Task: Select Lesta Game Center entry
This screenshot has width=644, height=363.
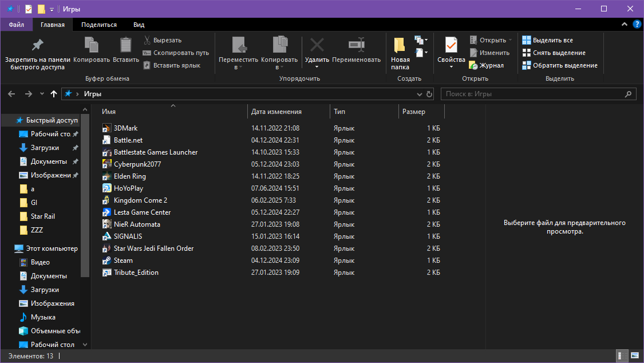Action: click(142, 212)
